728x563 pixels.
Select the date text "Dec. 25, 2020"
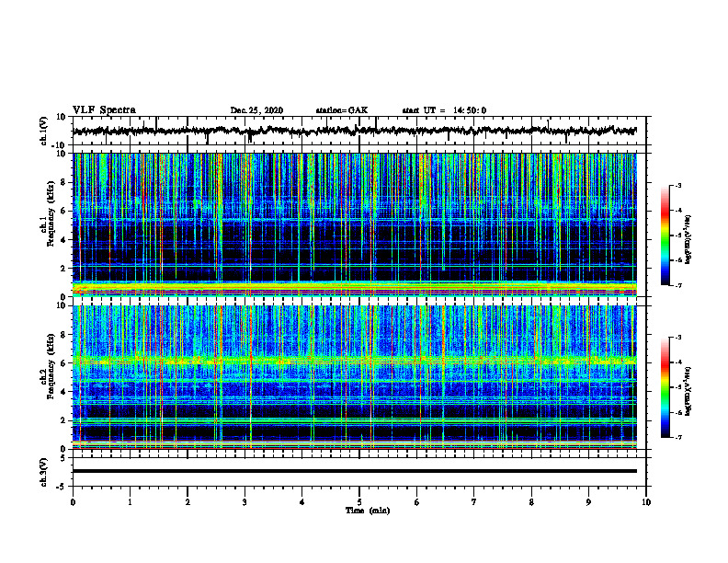coord(256,110)
